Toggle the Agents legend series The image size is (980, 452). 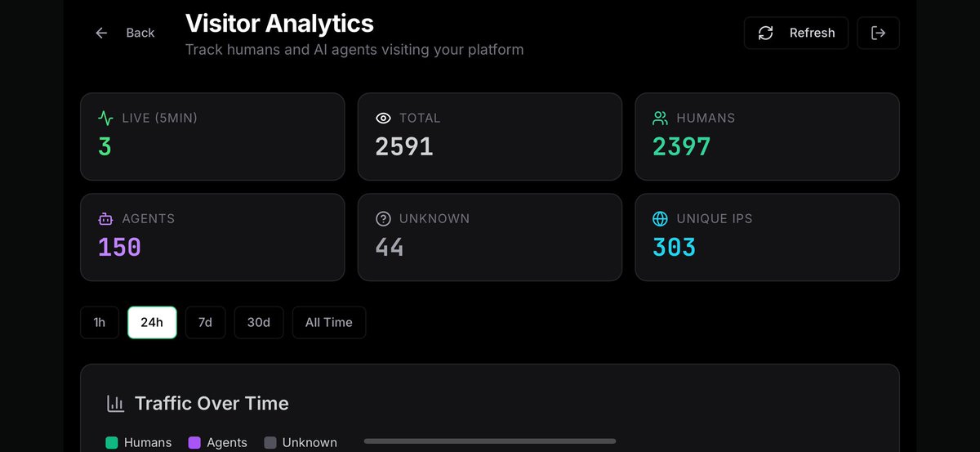[217, 442]
